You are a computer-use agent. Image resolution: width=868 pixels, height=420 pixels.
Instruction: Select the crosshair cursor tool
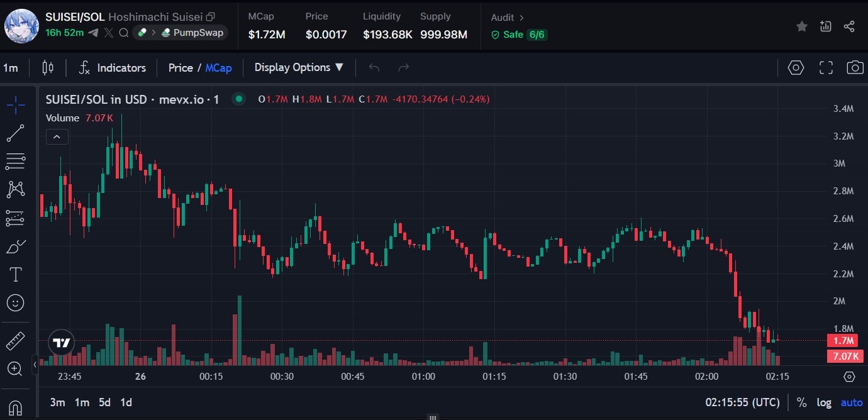pyautogui.click(x=15, y=105)
